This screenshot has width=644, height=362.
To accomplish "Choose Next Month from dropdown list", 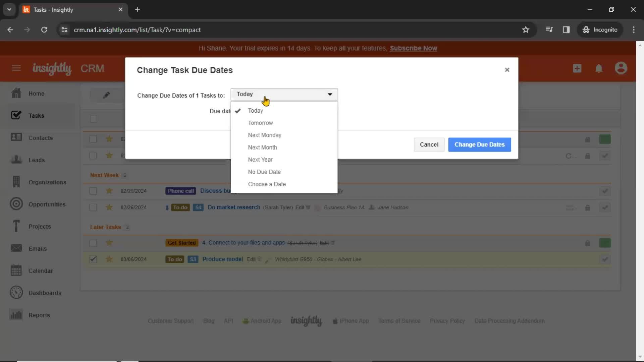I will [262, 147].
